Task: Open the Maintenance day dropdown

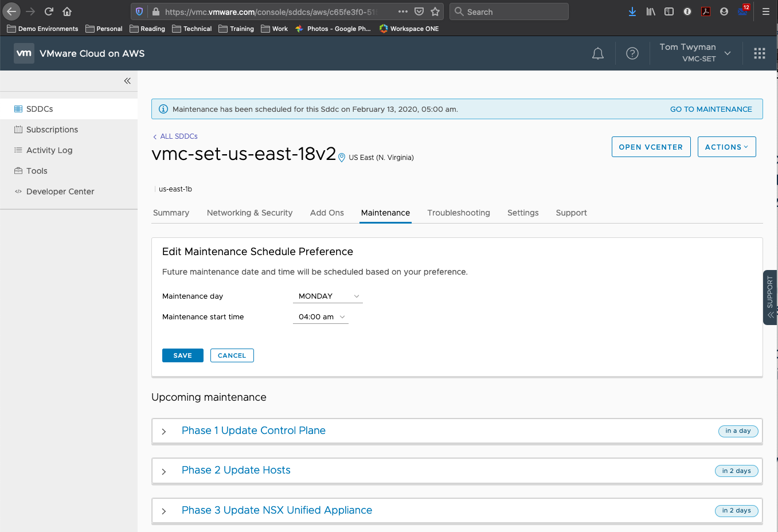Action: 328,296
